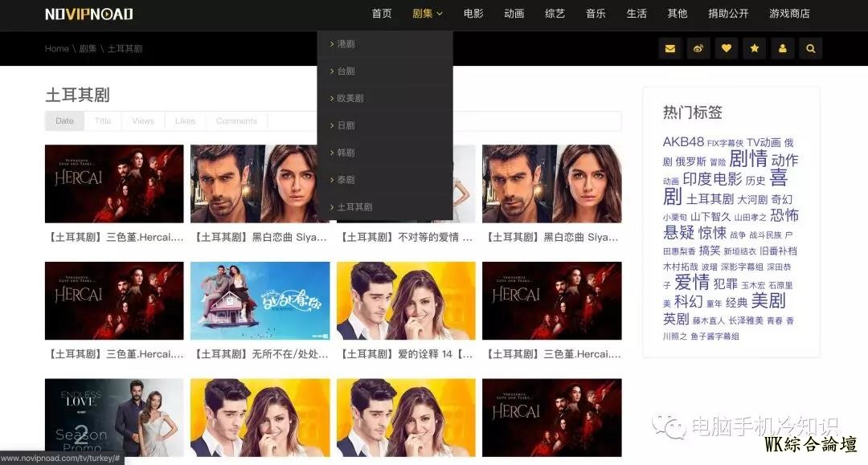Click the 俄罗斯 tag
Screen dimensions: 868x465
tap(691, 161)
